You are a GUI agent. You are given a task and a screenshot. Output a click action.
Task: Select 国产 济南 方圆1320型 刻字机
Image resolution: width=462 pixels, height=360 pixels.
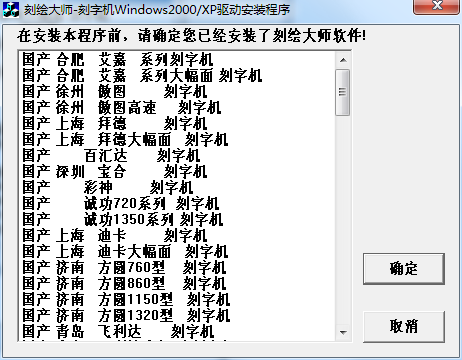(x=177, y=316)
